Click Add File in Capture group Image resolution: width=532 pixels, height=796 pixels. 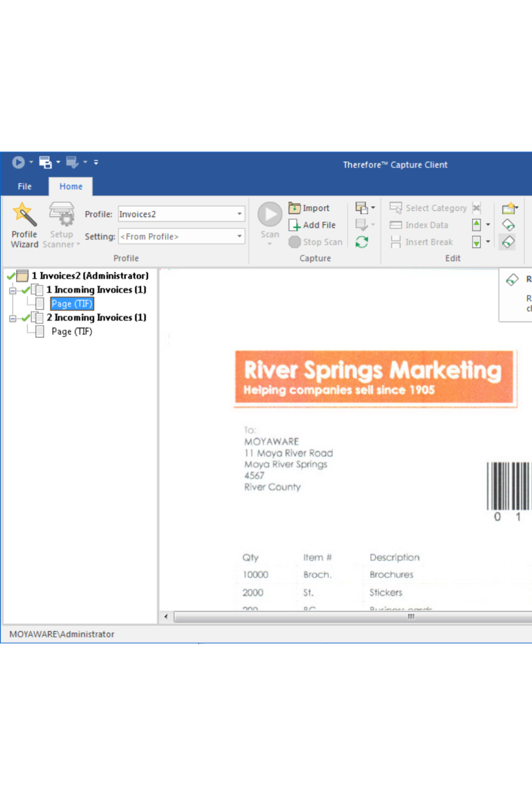(312, 225)
